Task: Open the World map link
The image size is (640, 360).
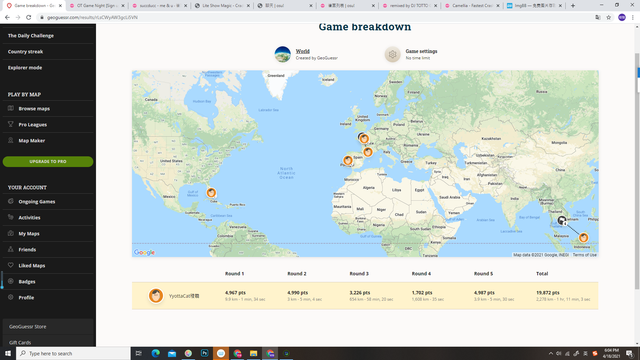Action: pos(302,51)
